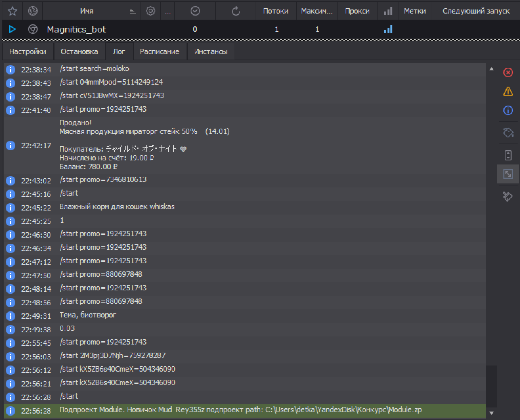This screenshot has height=420, width=520.
Task: Open the Инстансы tab
Action: tap(211, 51)
